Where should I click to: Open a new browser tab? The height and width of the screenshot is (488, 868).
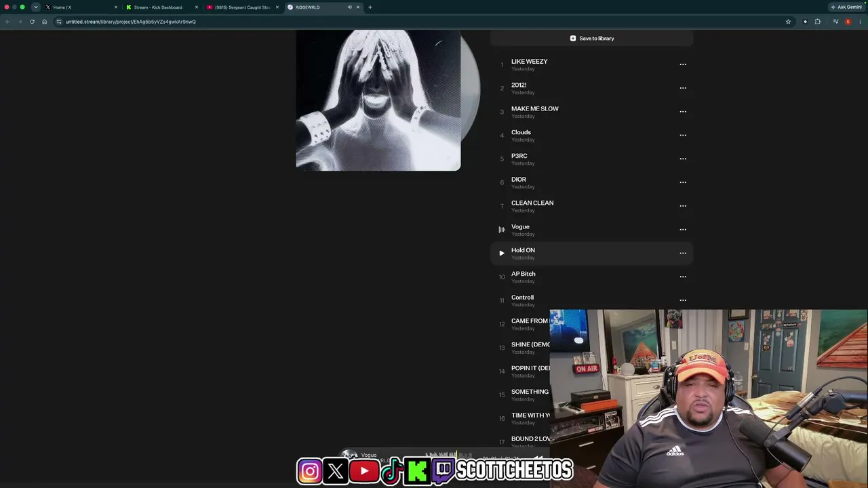coord(370,7)
